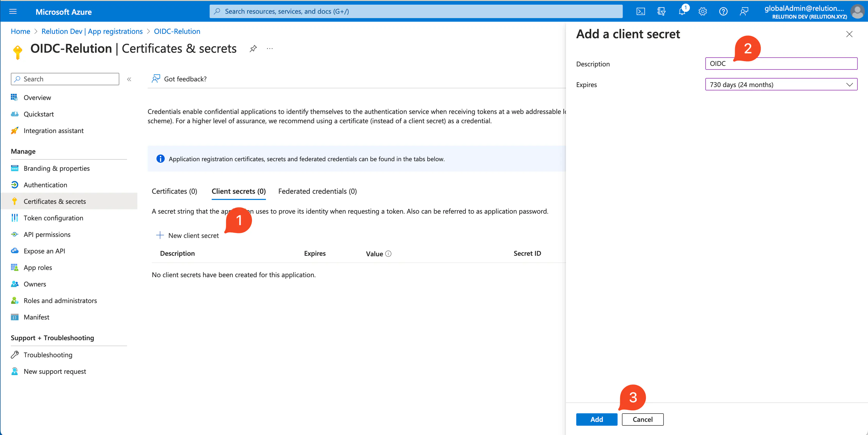The image size is (868, 435).
Task: Open the feedback icon in top bar
Action: [x=744, y=11]
